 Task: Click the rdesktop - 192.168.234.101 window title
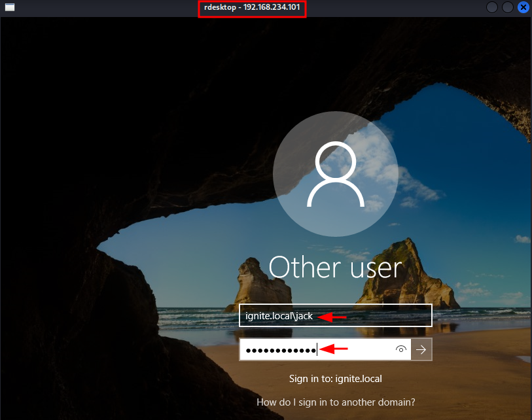point(252,7)
